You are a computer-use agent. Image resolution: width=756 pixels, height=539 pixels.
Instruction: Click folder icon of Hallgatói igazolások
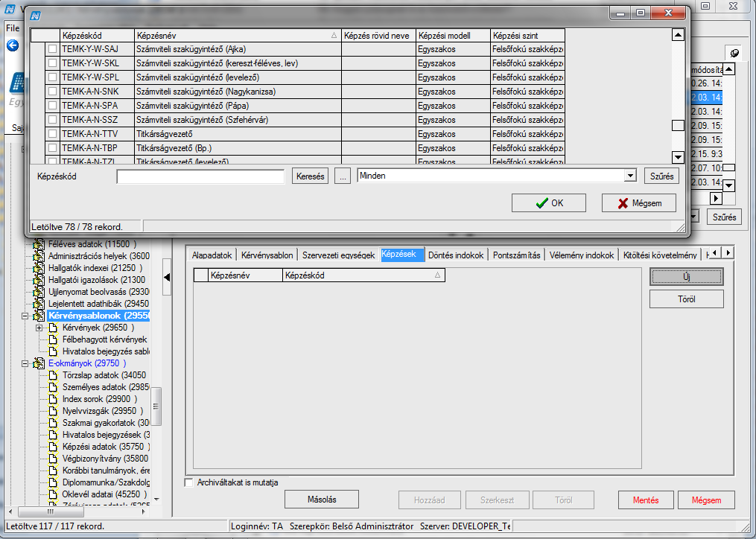point(39,280)
